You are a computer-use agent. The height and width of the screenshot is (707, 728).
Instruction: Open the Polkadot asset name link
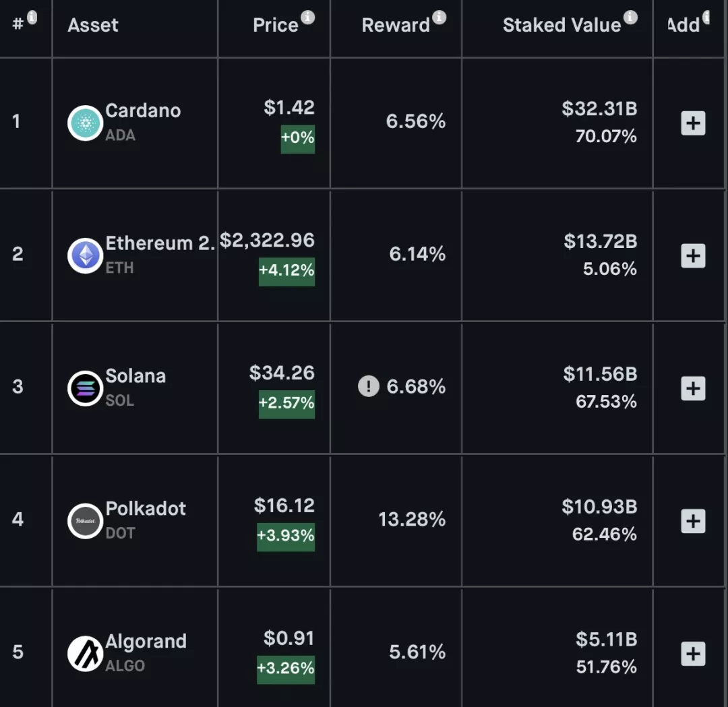click(146, 508)
